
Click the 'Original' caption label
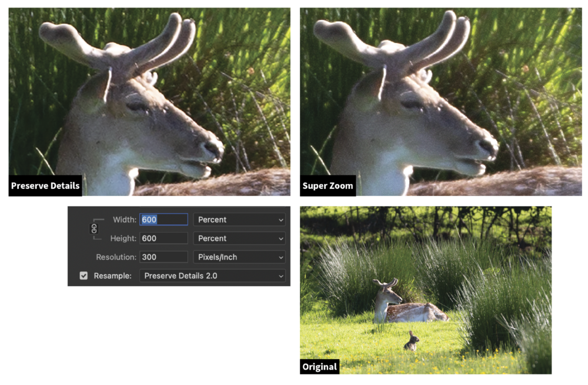tap(319, 367)
